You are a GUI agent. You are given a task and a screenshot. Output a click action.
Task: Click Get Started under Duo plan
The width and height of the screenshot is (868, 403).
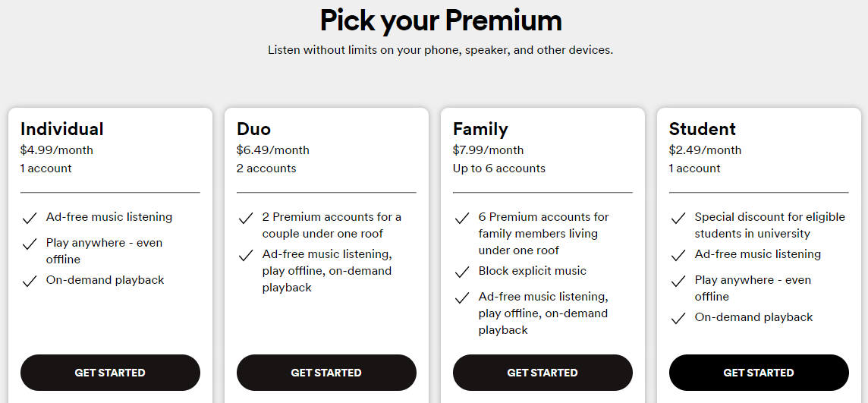click(326, 373)
